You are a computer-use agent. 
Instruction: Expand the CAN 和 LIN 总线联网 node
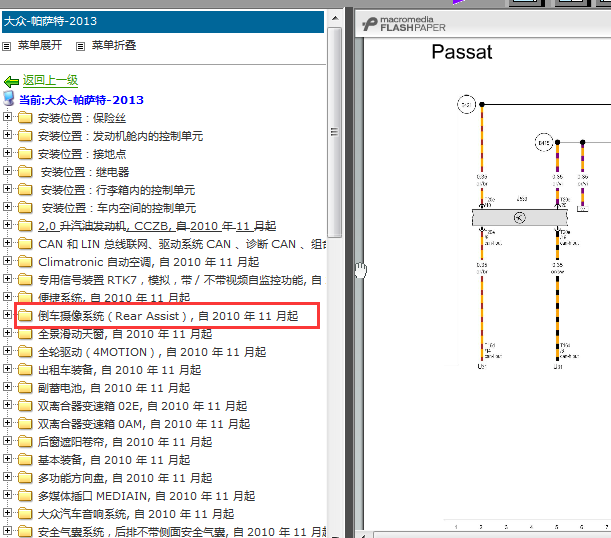(x=7, y=242)
